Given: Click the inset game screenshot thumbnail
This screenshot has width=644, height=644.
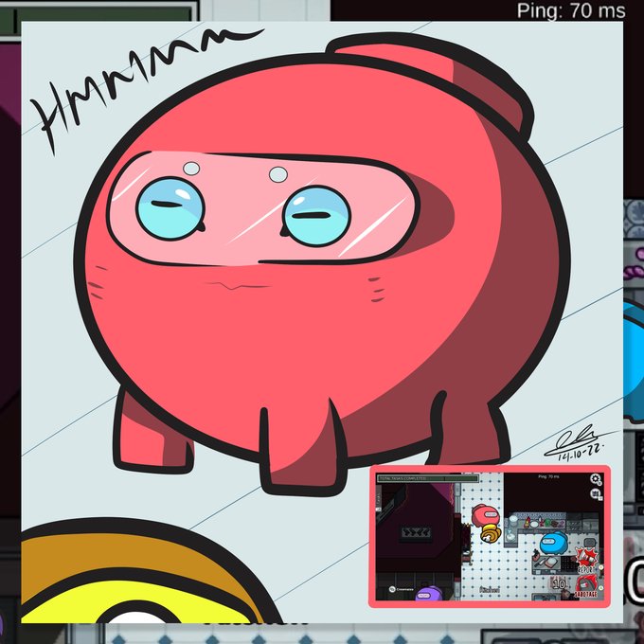Looking at the screenshot, I should click(490, 536).
